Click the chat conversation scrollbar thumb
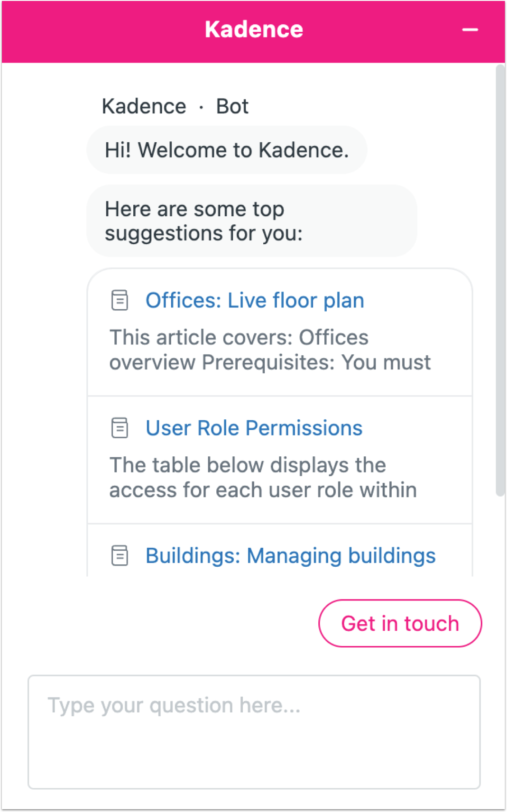 click(x=500, y=281)
